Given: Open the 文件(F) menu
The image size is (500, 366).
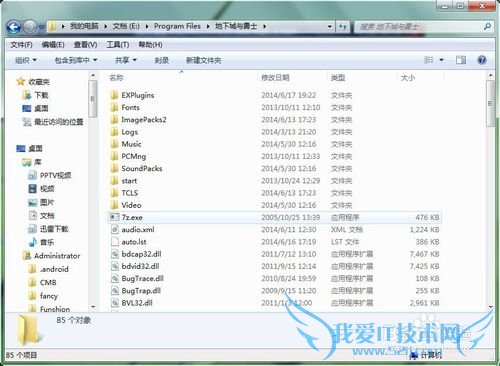Looking at the screenshot, I should pyautogui.click(x=21, y=45).
